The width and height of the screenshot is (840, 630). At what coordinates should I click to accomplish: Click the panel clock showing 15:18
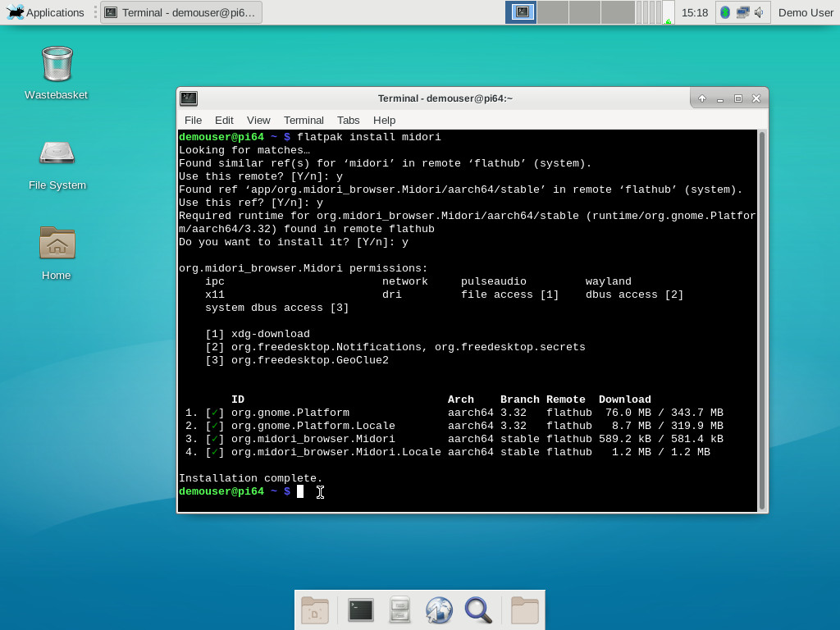694,12
